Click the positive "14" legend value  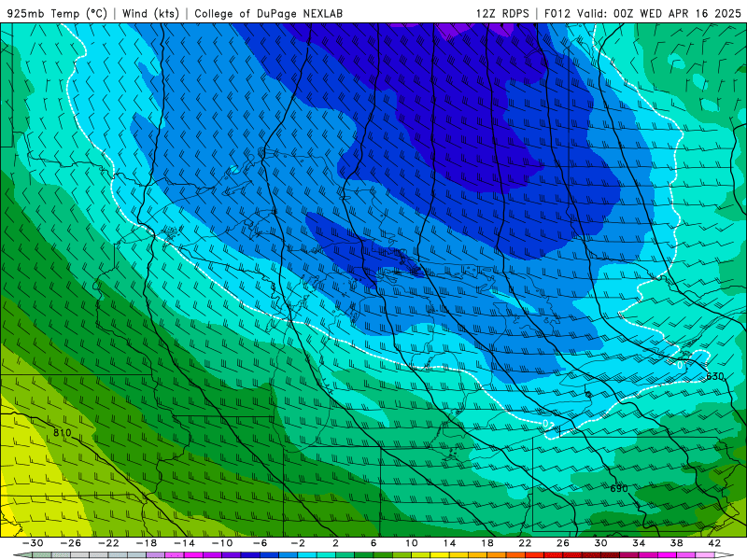coord(449,543)
